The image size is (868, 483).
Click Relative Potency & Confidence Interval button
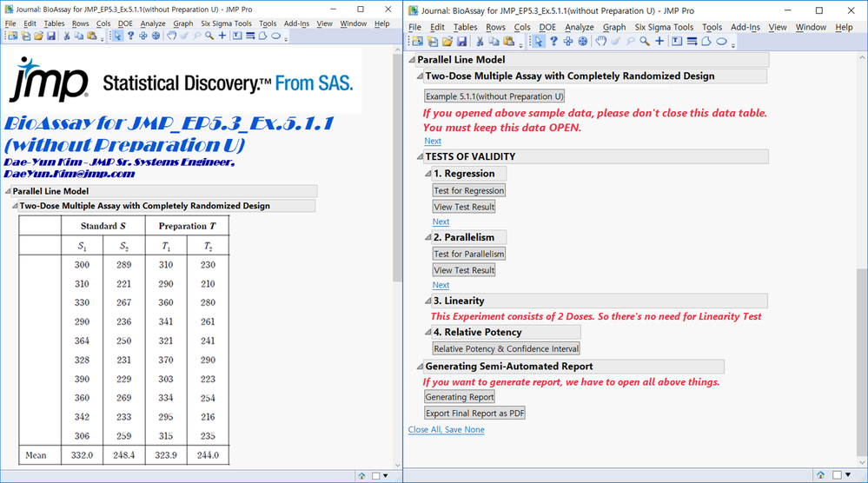[x=506, y=348]
